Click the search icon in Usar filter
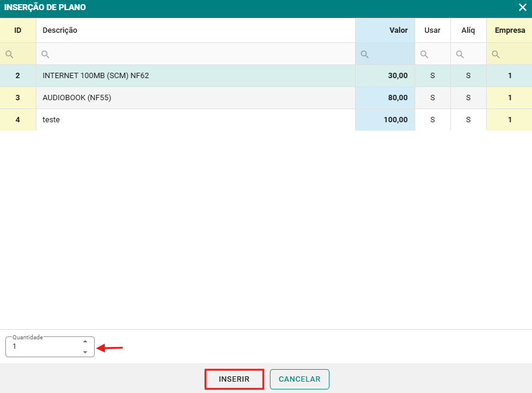The image size is (532, 393). pos(424,54)
